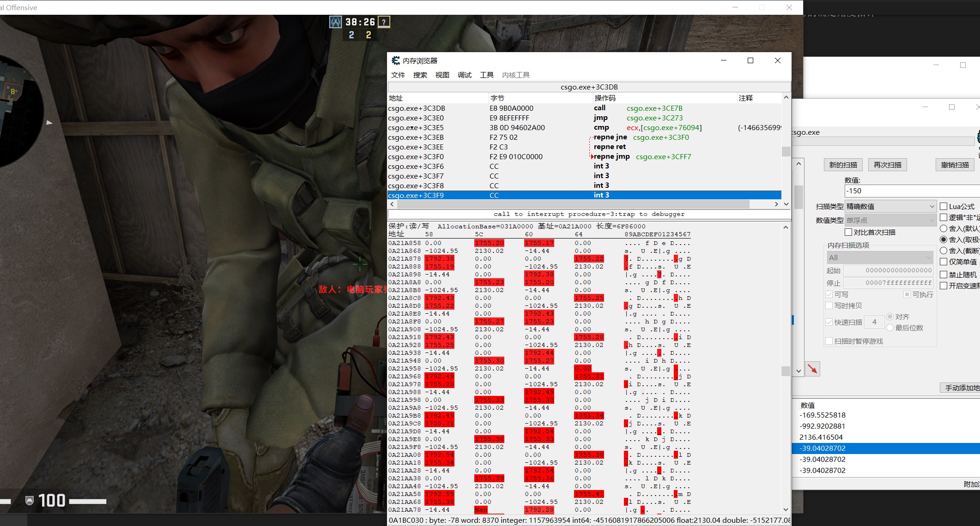Click the csgo.exe+3C3DB address bar
Screen dimensions: 980x526
(589, 87)
